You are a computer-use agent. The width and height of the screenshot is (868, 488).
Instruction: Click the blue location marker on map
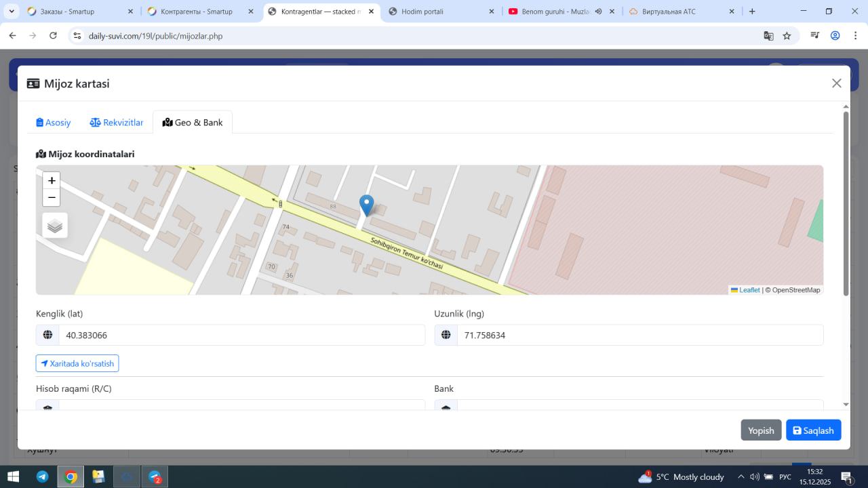[366, 205]
